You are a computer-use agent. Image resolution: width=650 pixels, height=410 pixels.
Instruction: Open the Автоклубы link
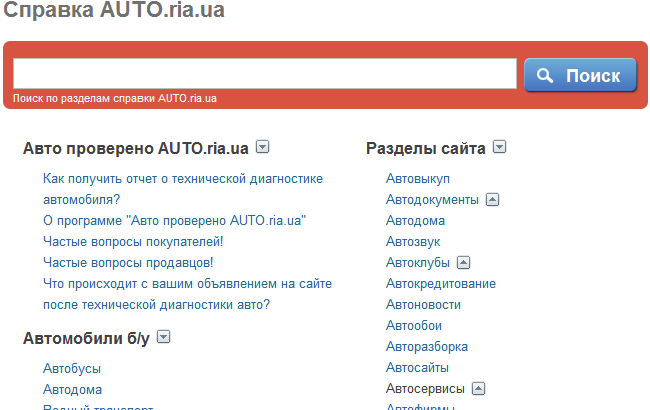(x=418, y=263)
